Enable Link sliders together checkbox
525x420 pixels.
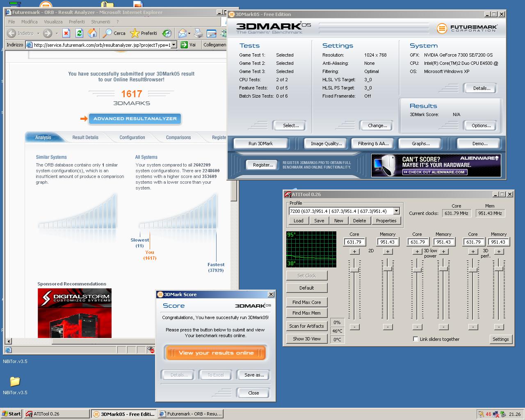[415, 339]
